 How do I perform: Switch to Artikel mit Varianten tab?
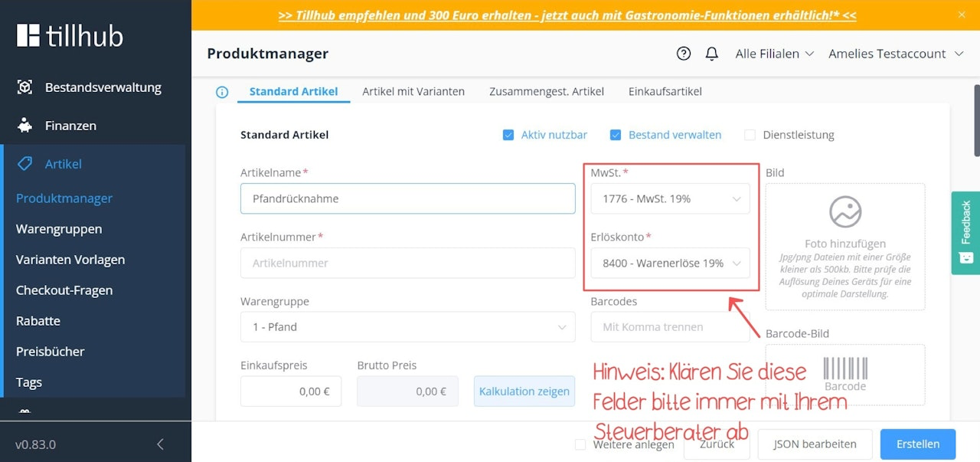tap(413, 92)
